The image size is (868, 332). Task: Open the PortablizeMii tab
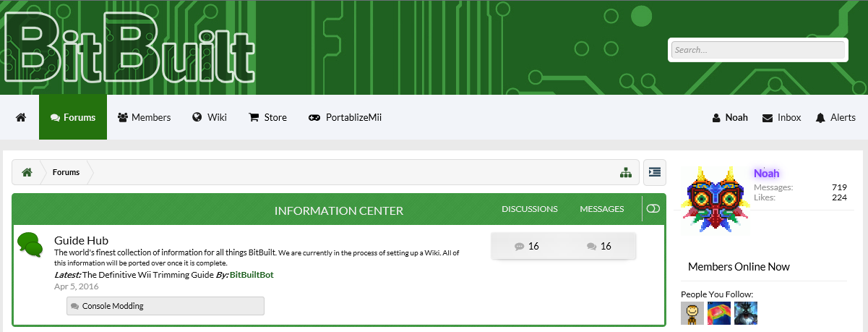click(x=345, y=117)
